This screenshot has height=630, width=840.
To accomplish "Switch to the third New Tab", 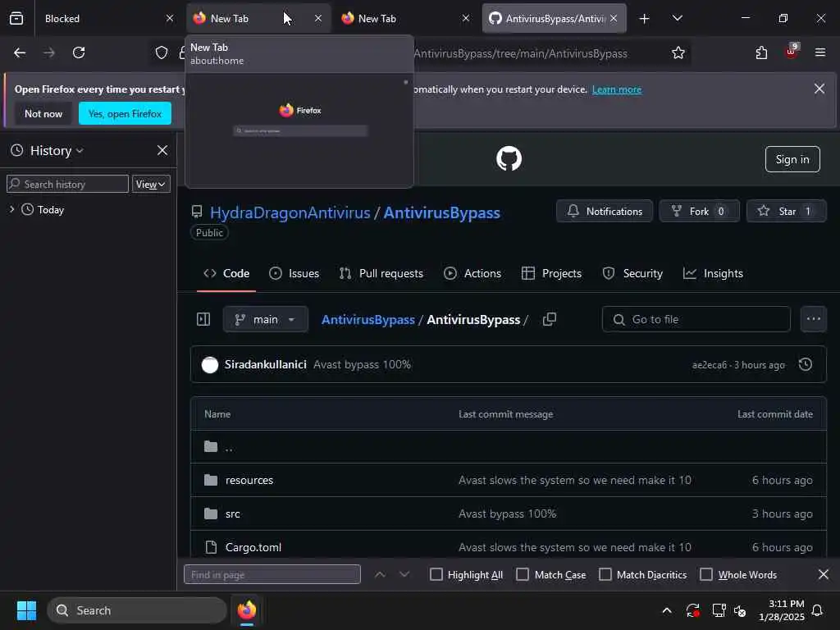I will click(x=403, y=19).
